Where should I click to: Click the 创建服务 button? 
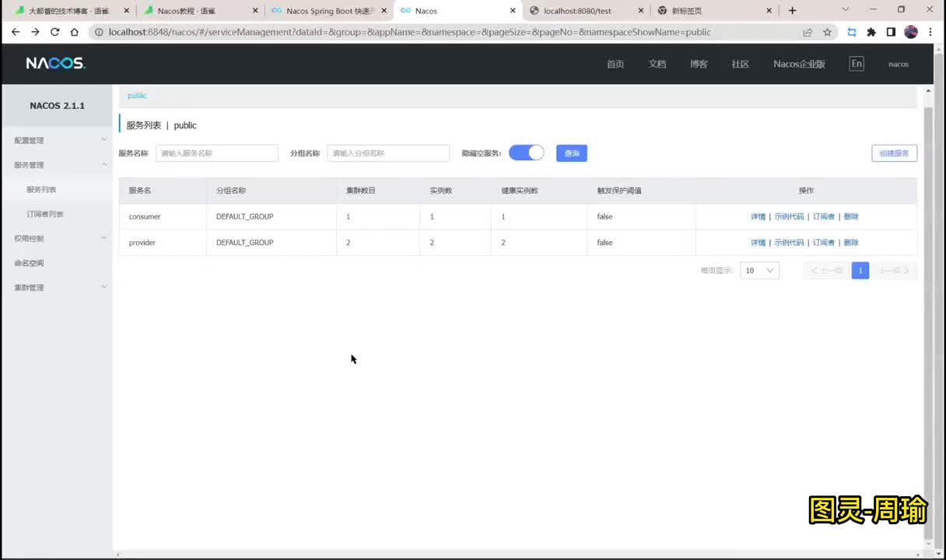(x=894, y=153)
